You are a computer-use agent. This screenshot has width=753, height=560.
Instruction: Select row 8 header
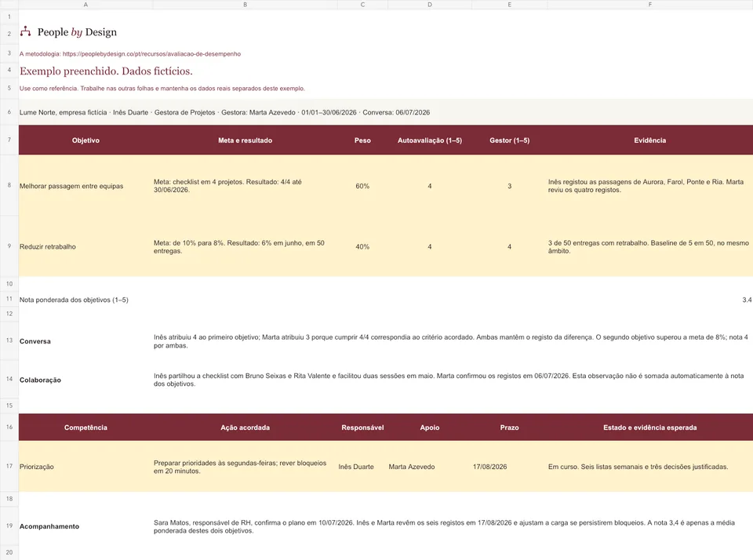pyautogui.click(x=9, y=185)
